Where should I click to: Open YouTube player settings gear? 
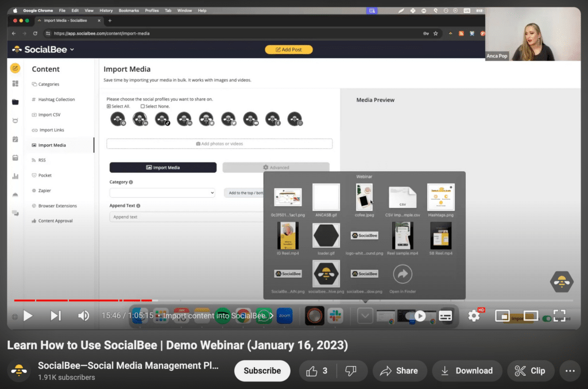[x=474, y=316]
